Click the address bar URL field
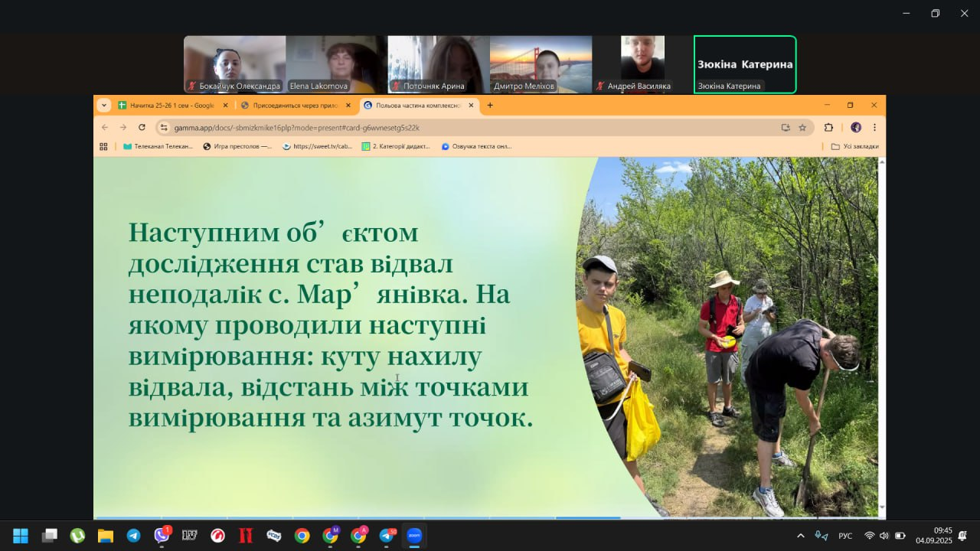980x551 pixels. [459, 127]
